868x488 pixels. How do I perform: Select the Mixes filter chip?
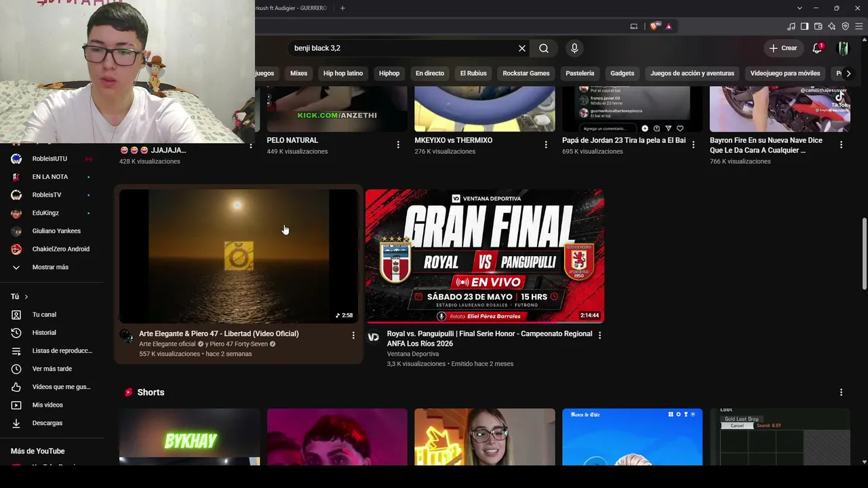pos(298,73)
